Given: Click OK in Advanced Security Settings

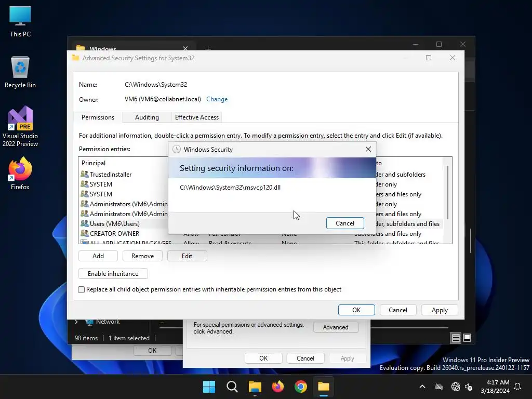Looking at the screenshot, I should 356,310.
